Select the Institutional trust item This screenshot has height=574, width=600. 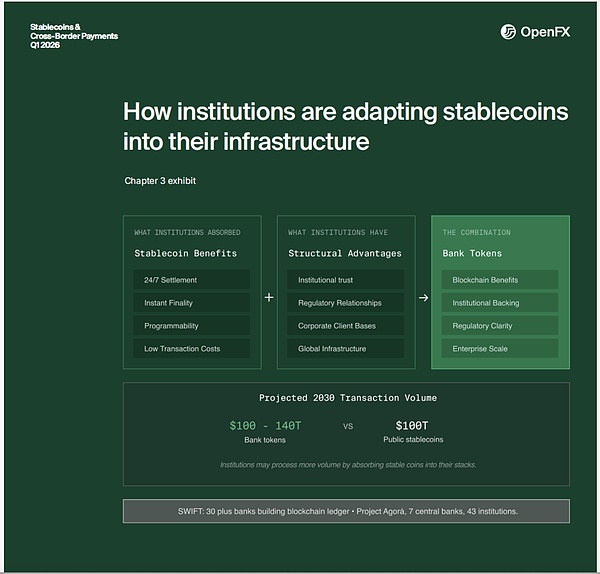pos(345,280)
